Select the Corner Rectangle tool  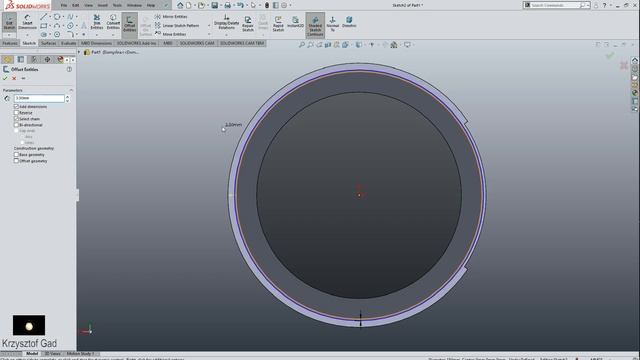[x=43, y=26]
